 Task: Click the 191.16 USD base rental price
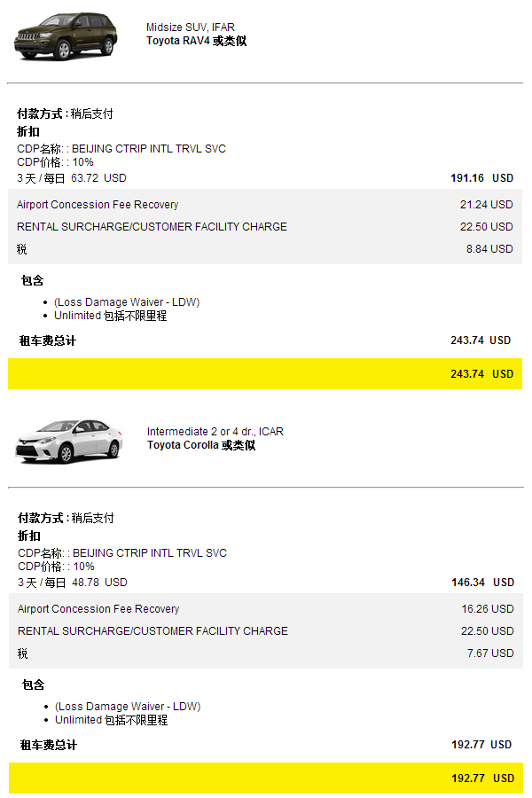click(481, 178)
